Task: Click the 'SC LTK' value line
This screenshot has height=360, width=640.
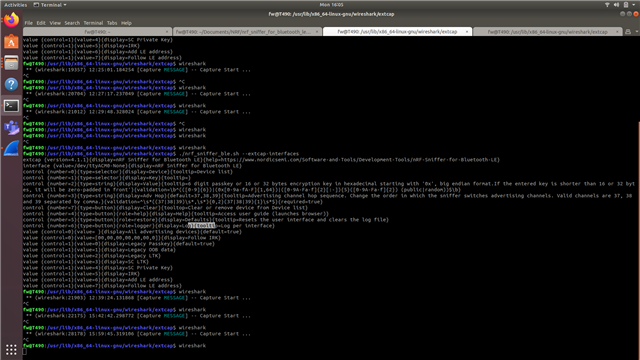Action: (86, 262)
